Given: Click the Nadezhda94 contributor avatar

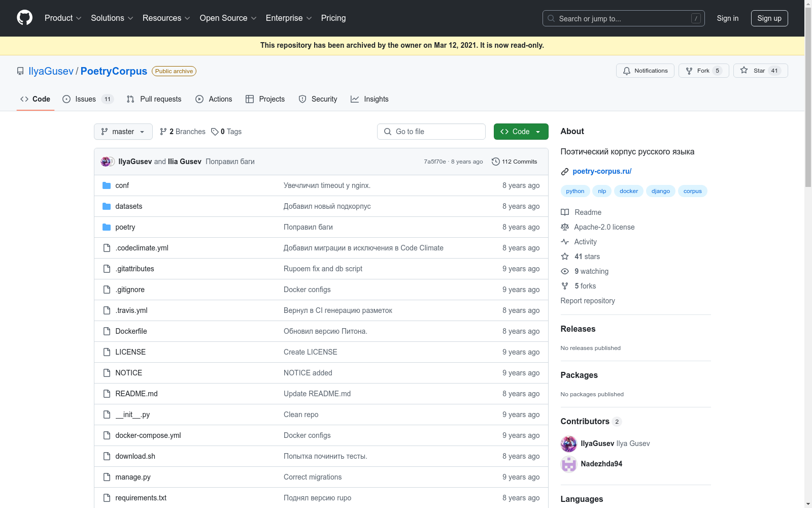Looking at the screenshot, I should click(569, 464).
